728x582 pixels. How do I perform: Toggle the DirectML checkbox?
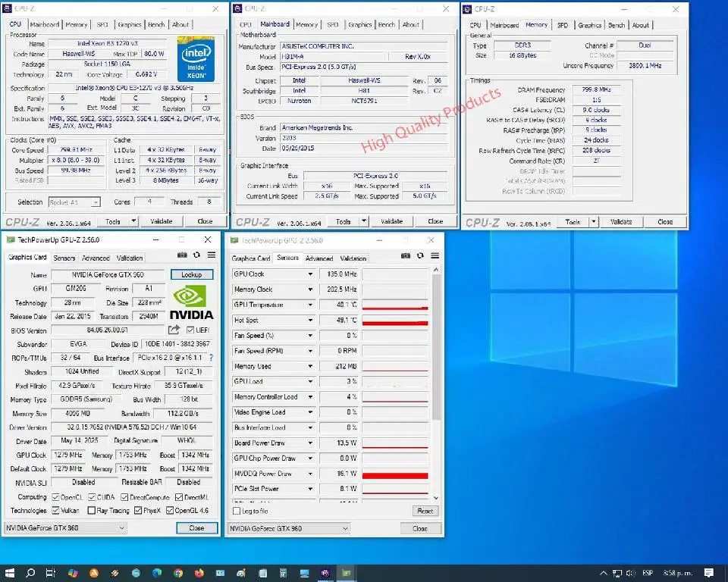(179, 497)
